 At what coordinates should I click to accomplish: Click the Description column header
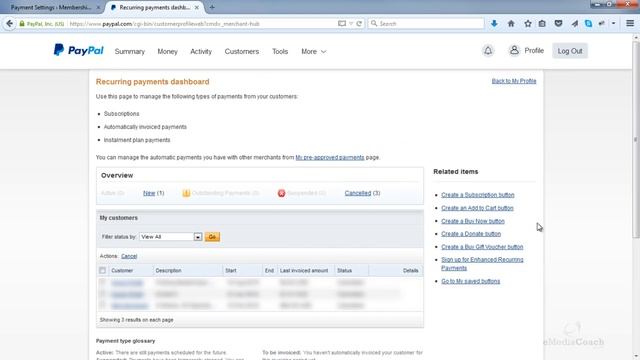click(168, 270)
